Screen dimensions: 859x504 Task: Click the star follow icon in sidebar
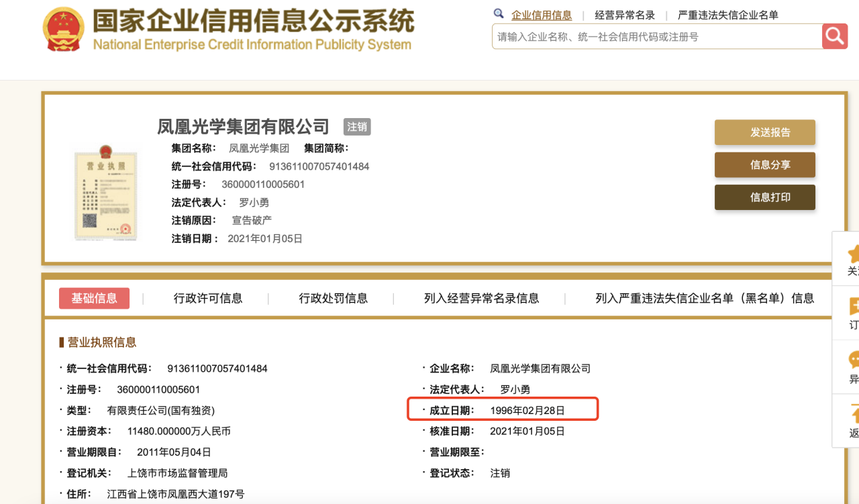[854, 254]
